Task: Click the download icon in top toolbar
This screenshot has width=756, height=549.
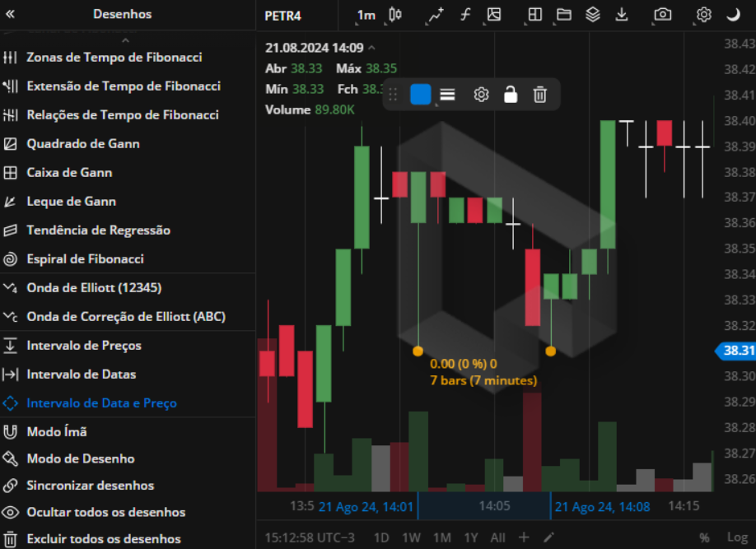Action: pyautogui.click(x=622, y=15)
